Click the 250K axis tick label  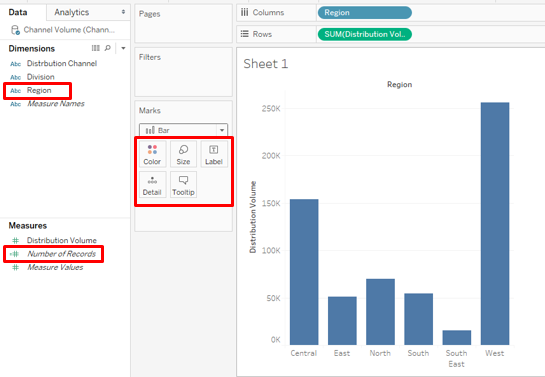(x=271, y=109)
